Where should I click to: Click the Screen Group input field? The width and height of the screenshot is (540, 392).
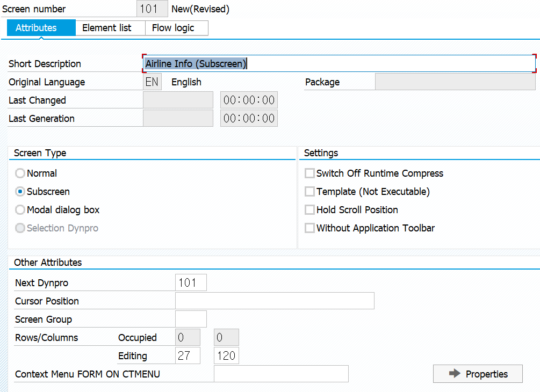(191, 319)
